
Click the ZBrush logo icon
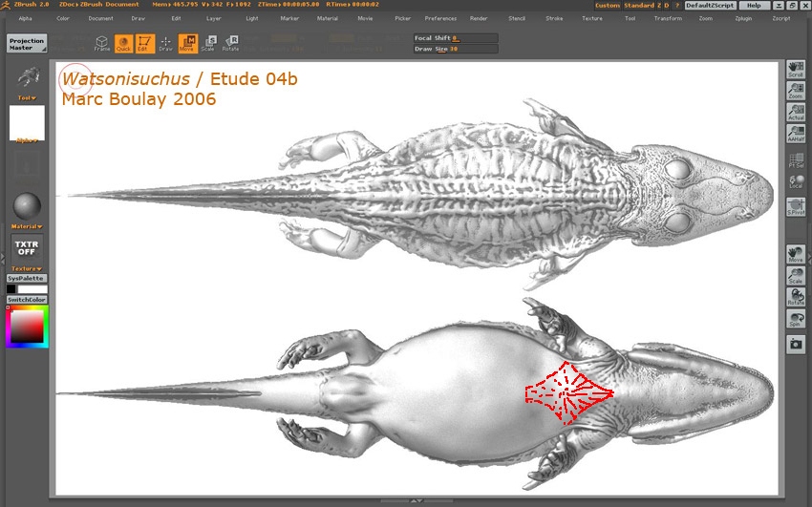(5, 5)
